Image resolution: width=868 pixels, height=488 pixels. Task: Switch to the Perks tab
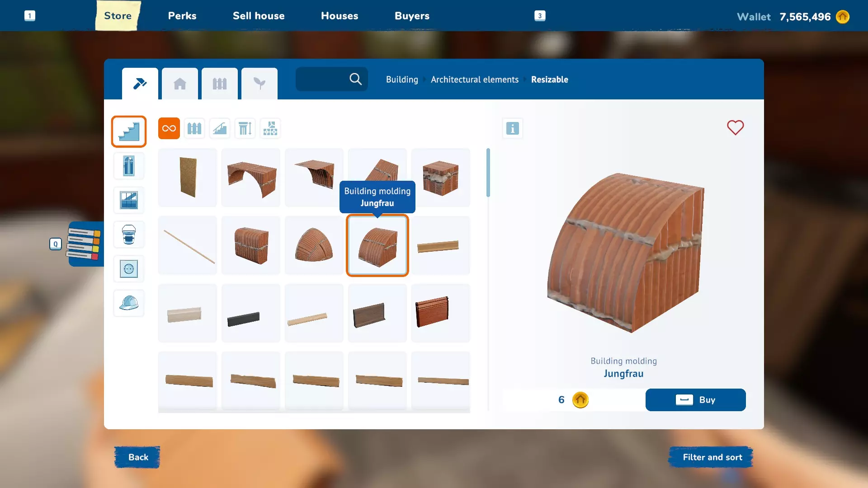tap(182, 16)
